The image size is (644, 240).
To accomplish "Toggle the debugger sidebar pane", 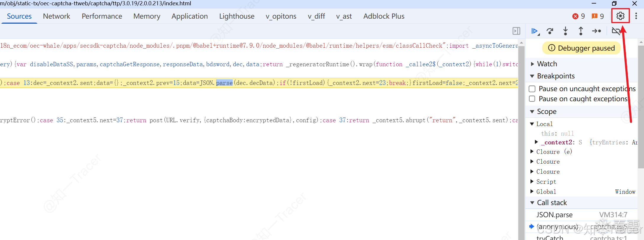I will click(516, 31).
